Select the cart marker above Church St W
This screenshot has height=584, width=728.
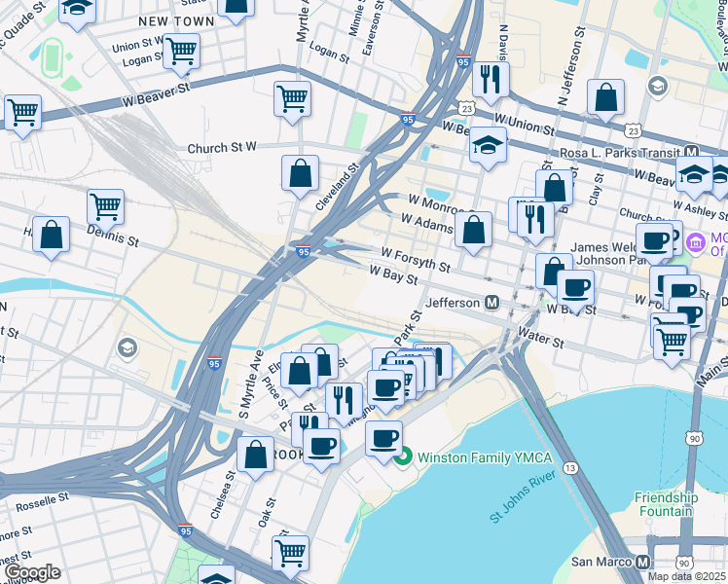click(x=293, y=100)
